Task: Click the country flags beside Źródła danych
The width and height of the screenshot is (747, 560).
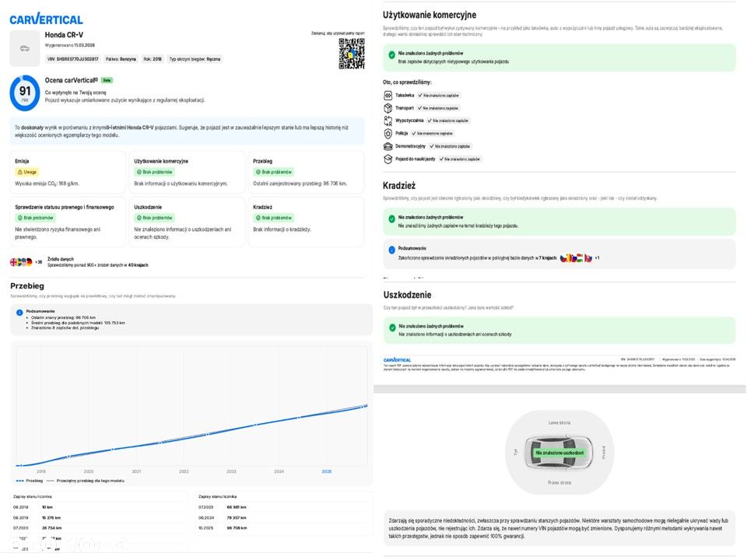Action: click(x=21, y=262)
